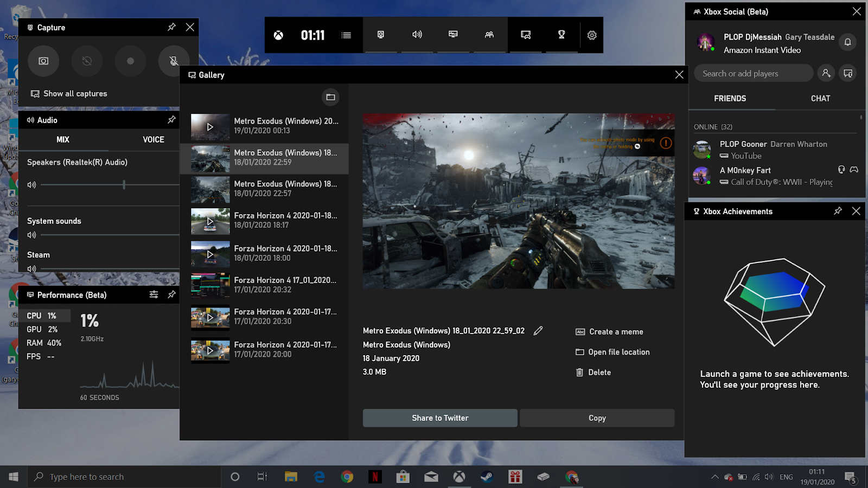Take a screenshot from the Capture widget
868x488 pixels.
point(43,61)
